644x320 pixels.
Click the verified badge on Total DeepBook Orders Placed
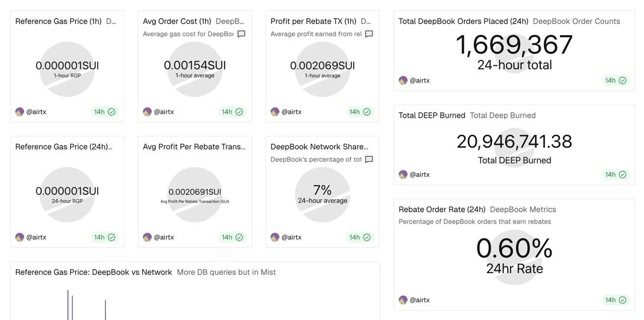(624, 80)
